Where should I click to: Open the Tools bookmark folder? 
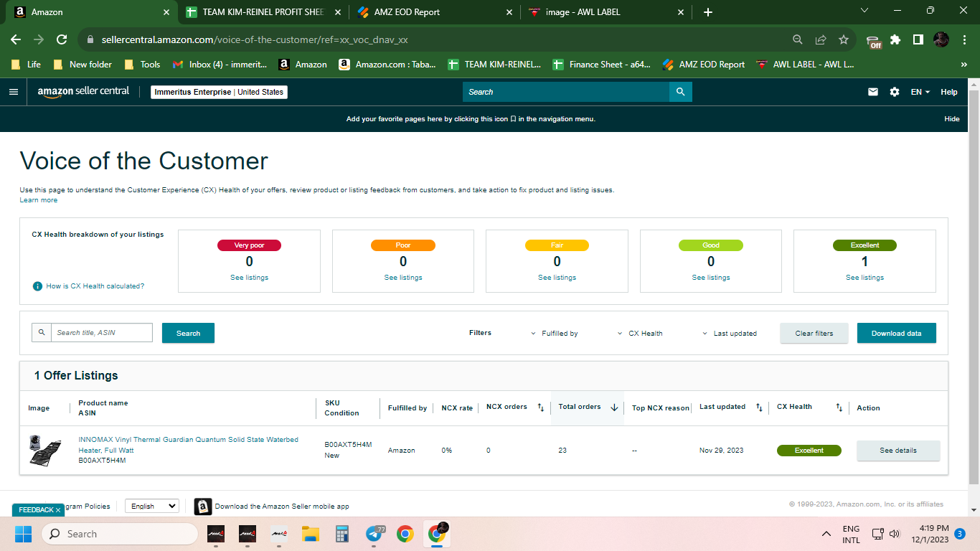click(x=142, y=65)
